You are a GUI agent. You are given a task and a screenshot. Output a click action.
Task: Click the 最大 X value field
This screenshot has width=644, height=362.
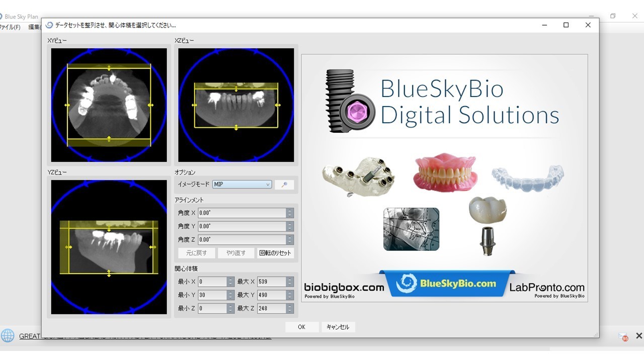click(272, 282)
